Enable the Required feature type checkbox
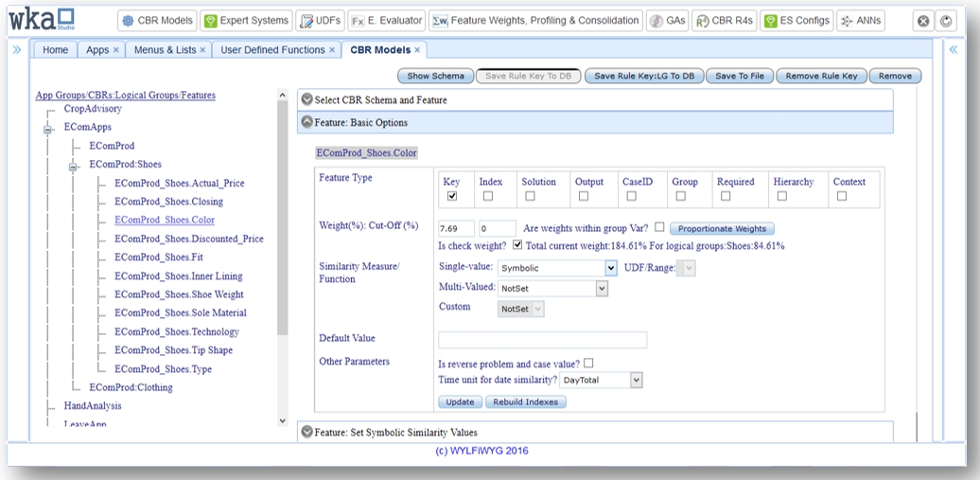980x480 pixels. [x=726, y=196]
